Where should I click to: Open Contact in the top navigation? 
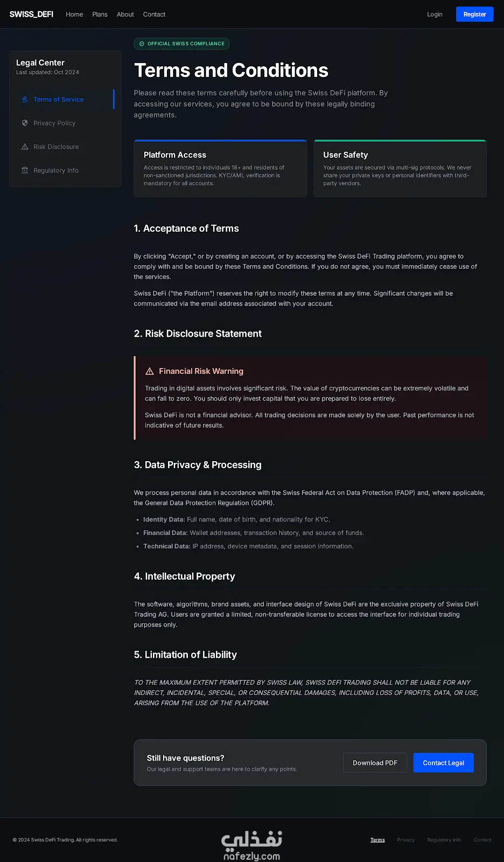click(x=154, y=15)
